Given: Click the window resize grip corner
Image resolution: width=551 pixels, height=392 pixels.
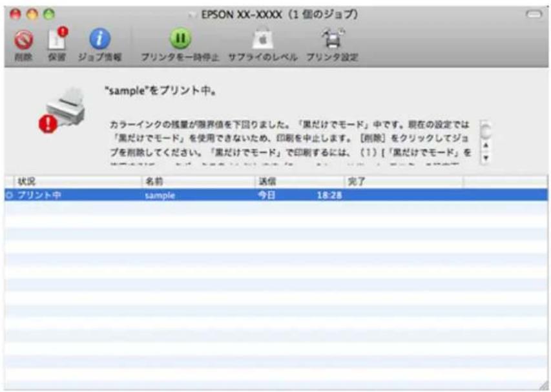Looking at the screenshot, I should pyautogui.click(x=544, y=386).
